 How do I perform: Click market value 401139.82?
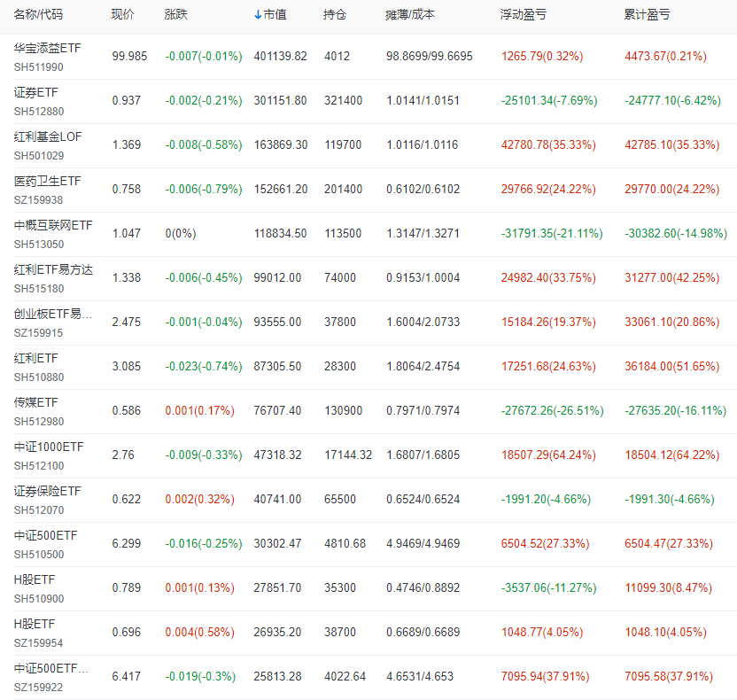tap(280, 57)
